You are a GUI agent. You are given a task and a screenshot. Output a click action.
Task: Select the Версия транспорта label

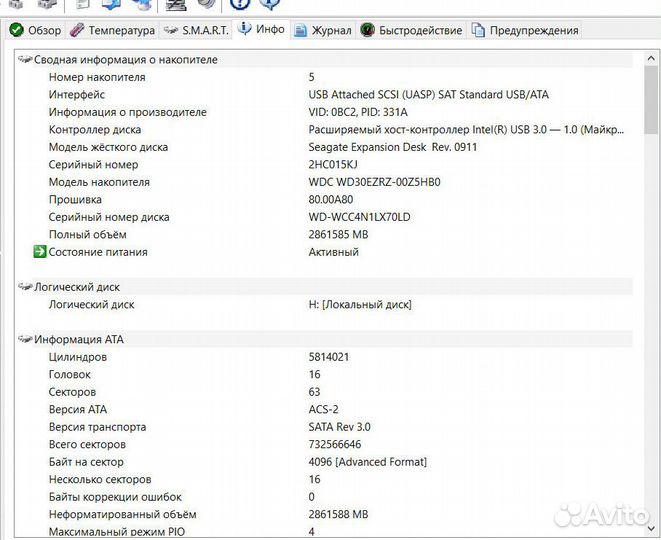[97, 427]
